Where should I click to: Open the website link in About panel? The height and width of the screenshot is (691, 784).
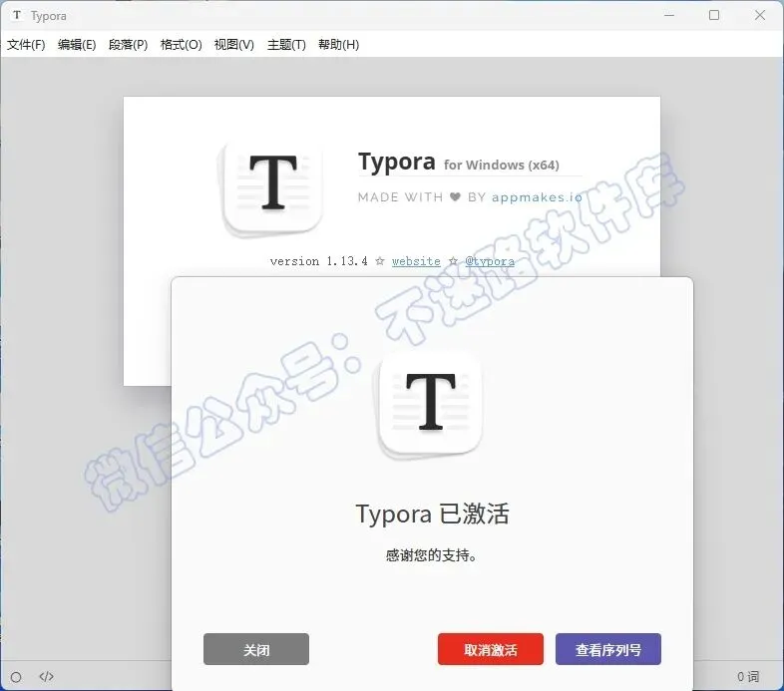tap(416, 261)
